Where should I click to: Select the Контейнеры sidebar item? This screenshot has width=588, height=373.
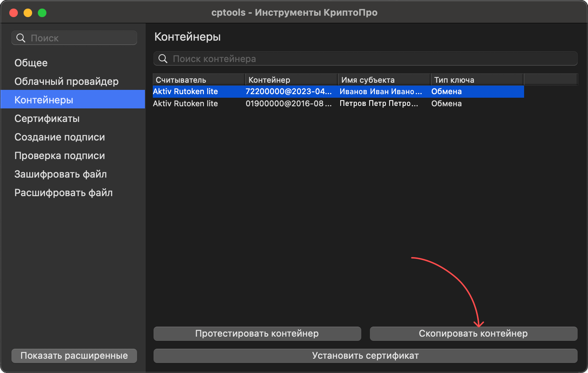pyautogui.click(x=73, y=99)
